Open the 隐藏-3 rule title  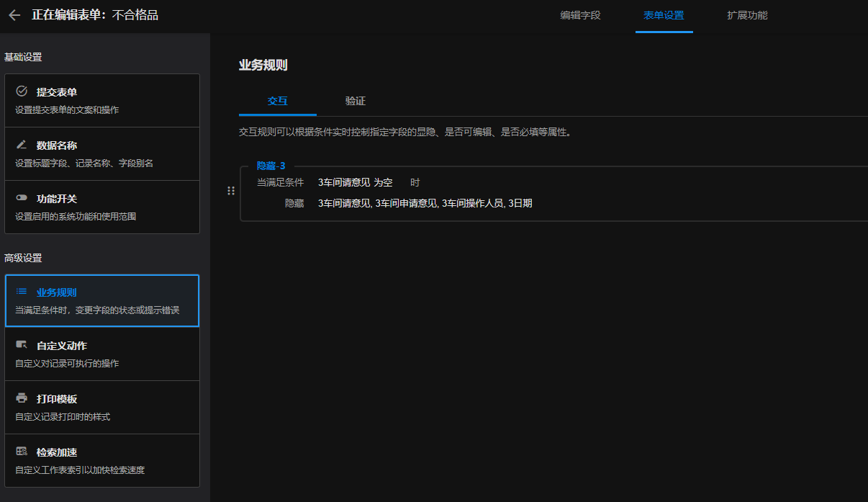(271, 166)
